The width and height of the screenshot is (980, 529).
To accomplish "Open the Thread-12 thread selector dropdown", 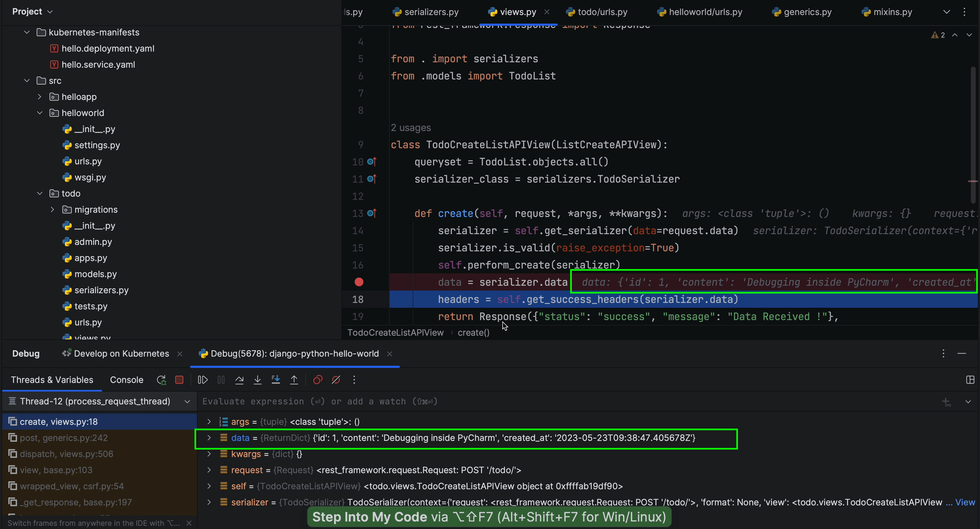I will coord(187,401).
